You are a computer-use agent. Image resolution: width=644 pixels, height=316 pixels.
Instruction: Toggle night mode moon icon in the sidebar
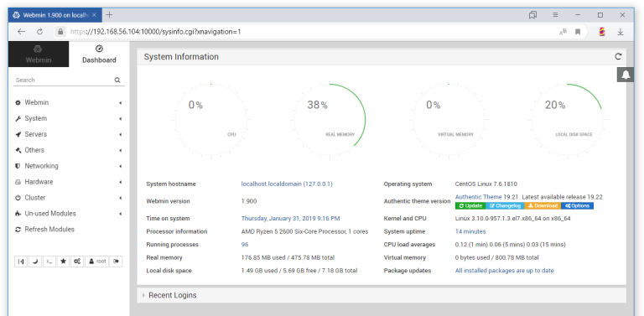coord(35,262)
